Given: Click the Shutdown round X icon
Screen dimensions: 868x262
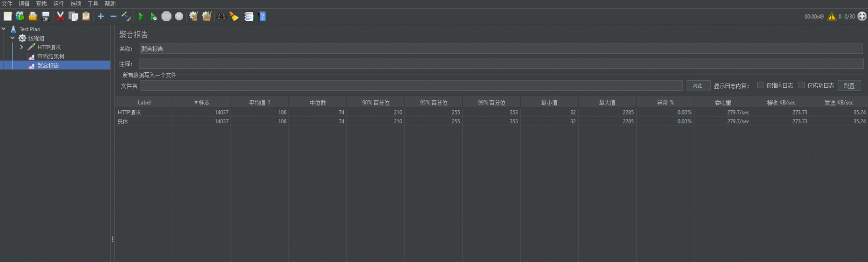Looking at the screenshot, I should coord(179,16).
